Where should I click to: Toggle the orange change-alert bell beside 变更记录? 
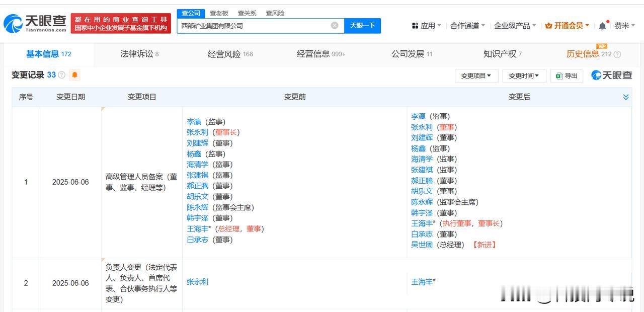(x=74, y=75)
